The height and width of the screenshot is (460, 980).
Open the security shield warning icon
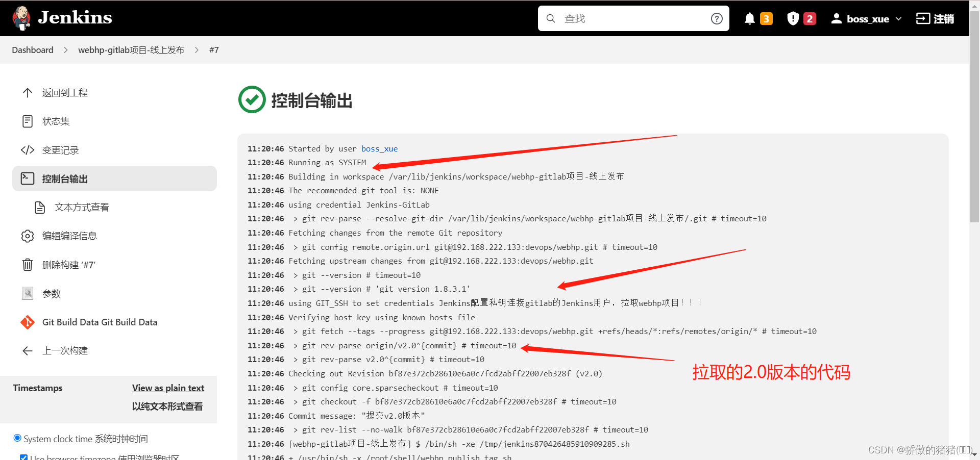[793, 19]
